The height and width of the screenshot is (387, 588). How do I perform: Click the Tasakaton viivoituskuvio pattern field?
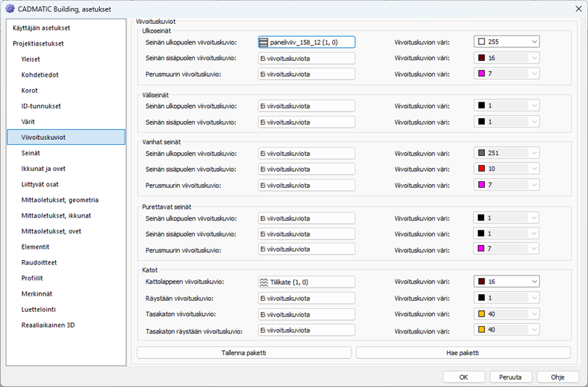[306, 314]
